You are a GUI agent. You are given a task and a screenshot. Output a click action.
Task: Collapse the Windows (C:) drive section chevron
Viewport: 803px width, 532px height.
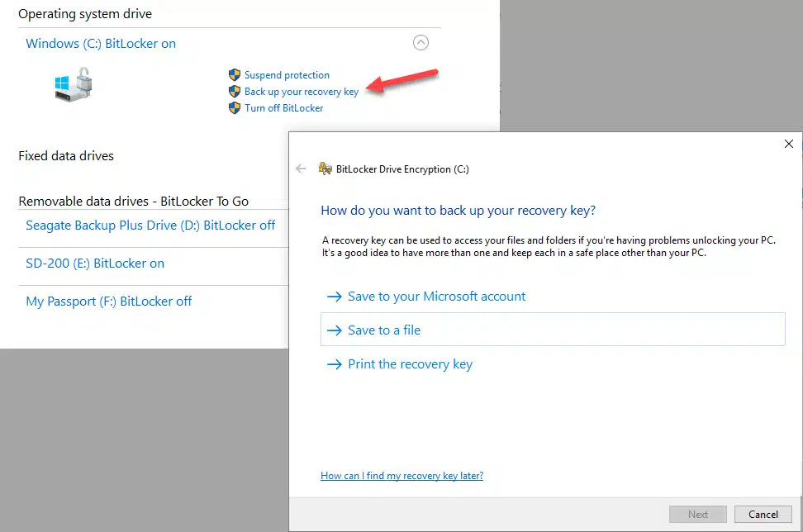(421, 42)
